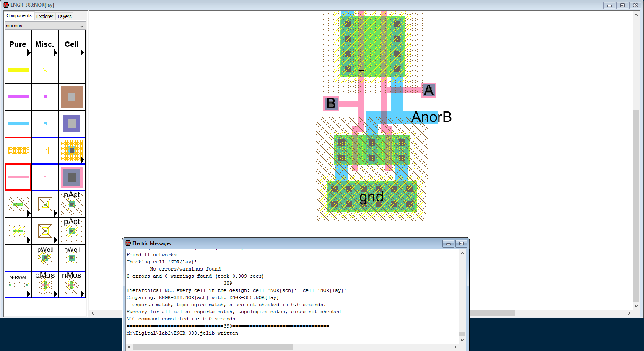Expand the Cell instances menu
Image resolution: width=644 pixels, height=351 pixels.
[x=72, y=44]
